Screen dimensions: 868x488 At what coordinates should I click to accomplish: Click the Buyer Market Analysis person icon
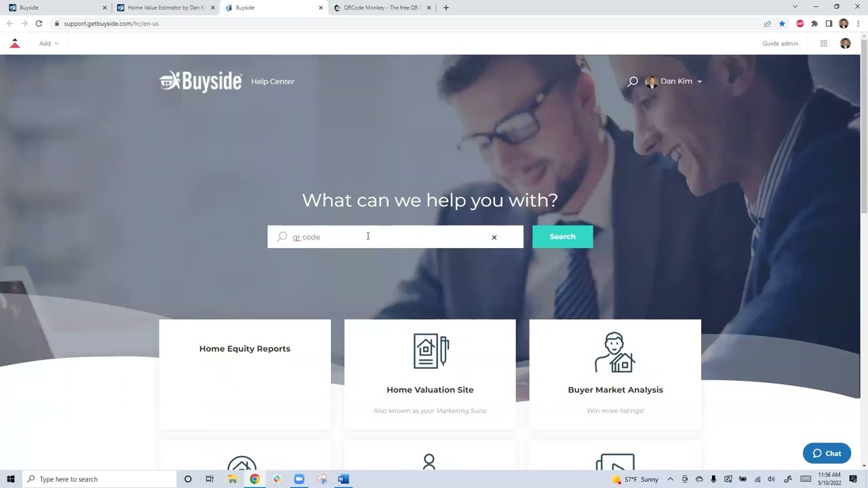pos(615,352)
